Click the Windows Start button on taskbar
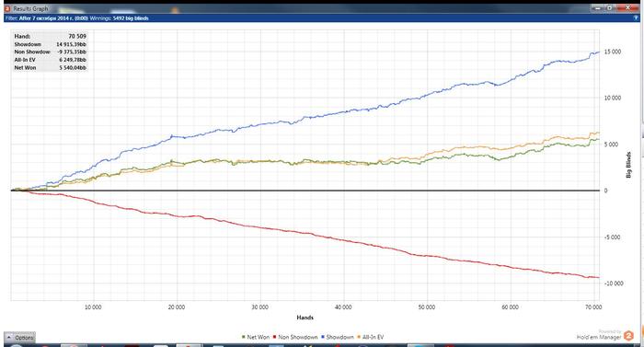 tap(16, 345)
